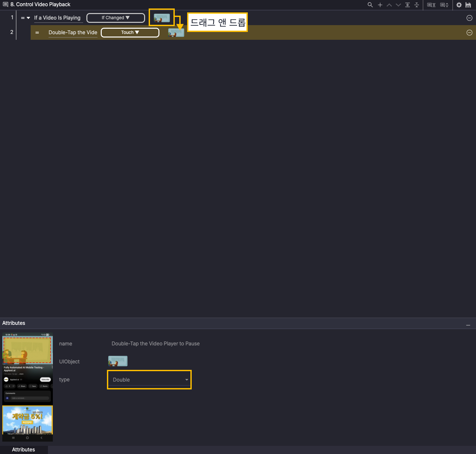Click the search magnifier icon
The height and width of the screenshot is (454, 476).
click(370, 5)
